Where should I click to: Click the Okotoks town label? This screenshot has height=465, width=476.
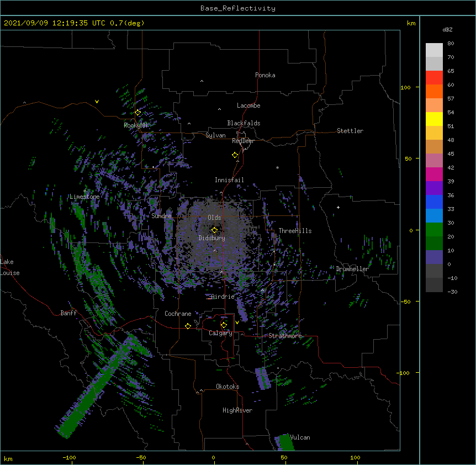coord(228,387)
